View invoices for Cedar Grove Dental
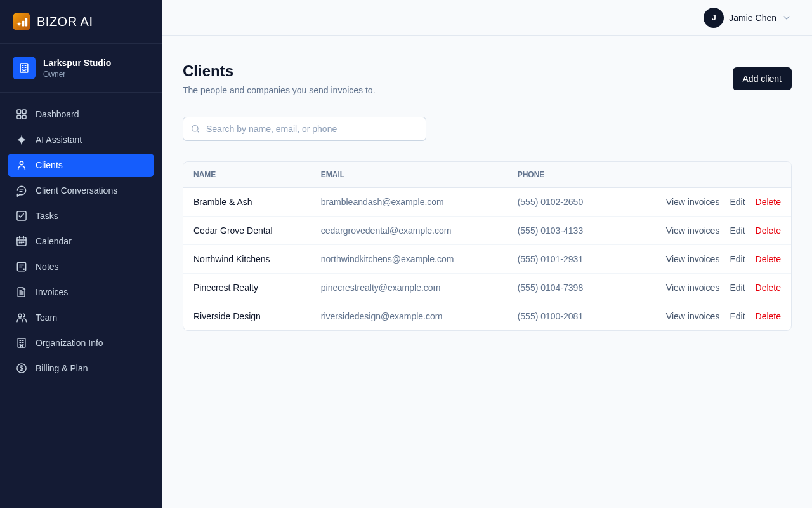812x508 pixels. (x=693, y=231)
